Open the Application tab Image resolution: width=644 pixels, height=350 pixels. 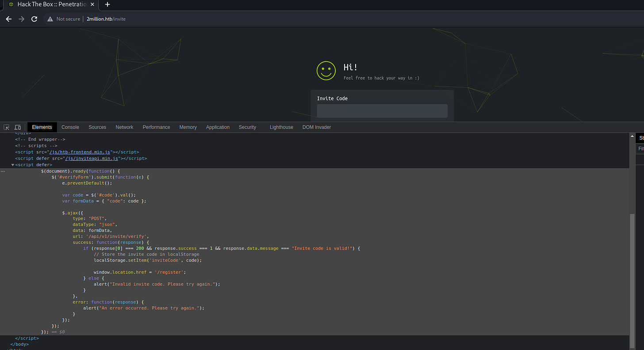(218, 127)
